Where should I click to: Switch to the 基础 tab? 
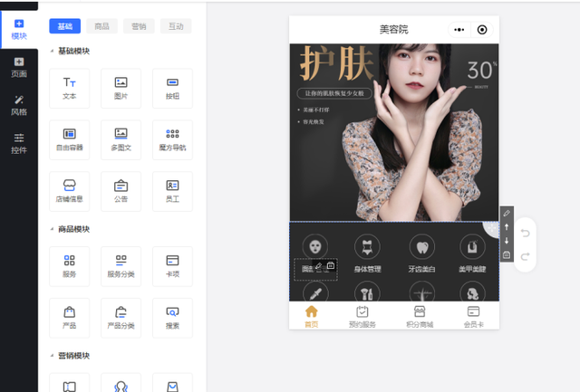coord(64,26)
